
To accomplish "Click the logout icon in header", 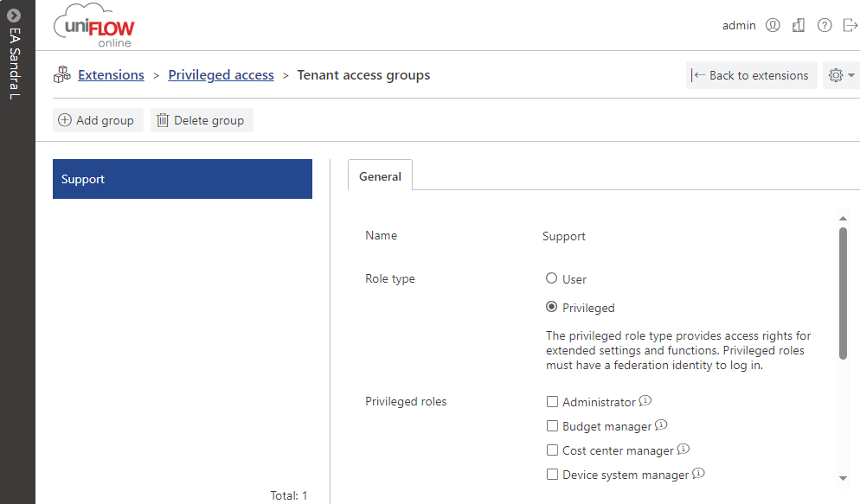I will (850, 26).
